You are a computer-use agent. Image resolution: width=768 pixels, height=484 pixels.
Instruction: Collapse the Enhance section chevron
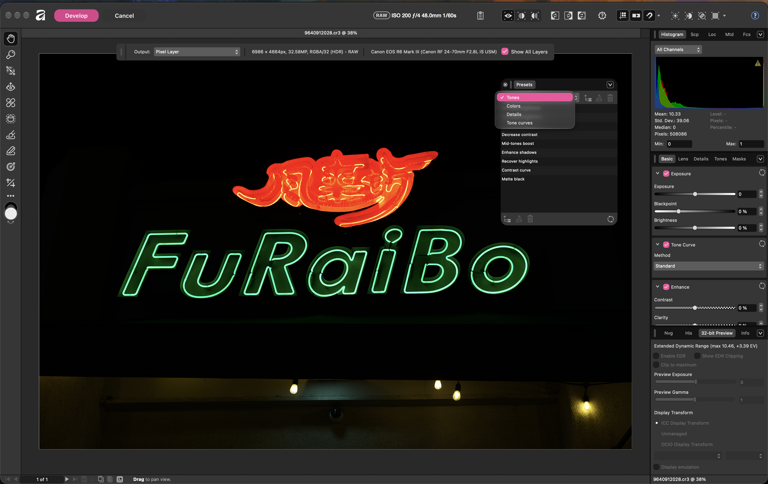657,287
